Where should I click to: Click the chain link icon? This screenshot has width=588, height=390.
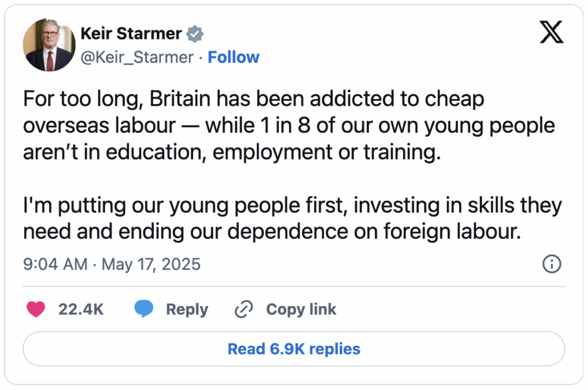244,309
